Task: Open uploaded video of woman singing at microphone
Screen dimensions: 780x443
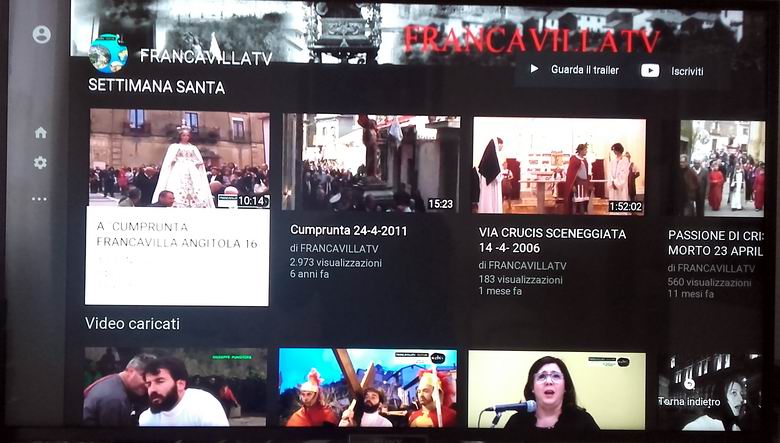Action: pyautogui.click(x=557, y=390)
